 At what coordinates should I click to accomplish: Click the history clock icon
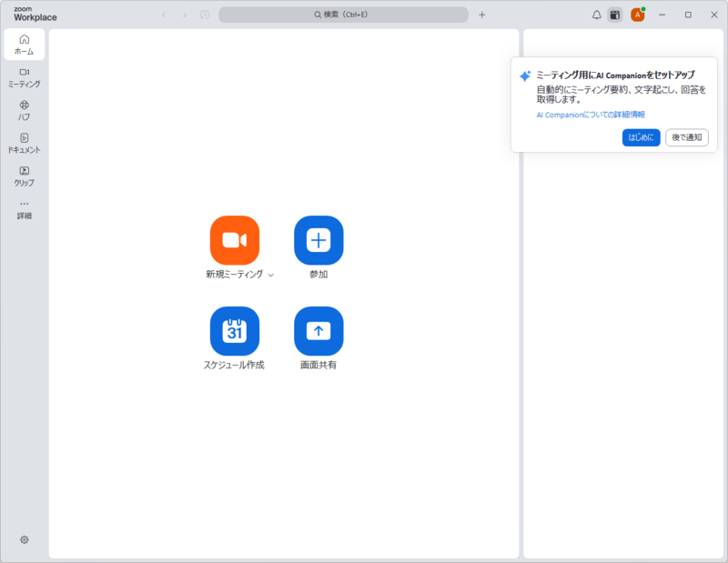(205, 15)
